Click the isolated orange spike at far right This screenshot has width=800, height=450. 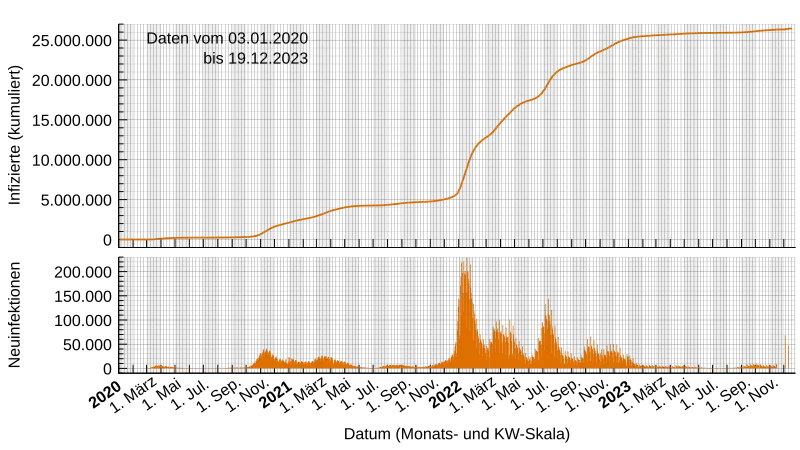click(787, 352)
